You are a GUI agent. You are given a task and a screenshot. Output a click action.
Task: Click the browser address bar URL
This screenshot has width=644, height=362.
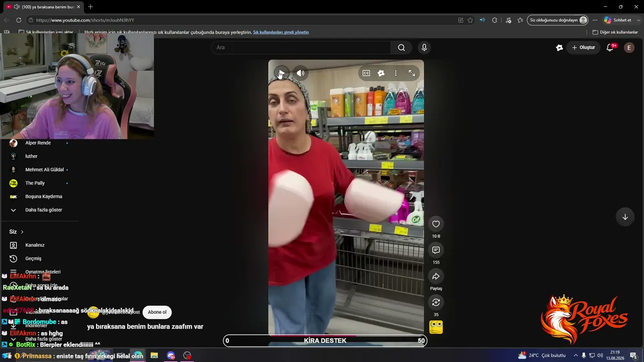coord(85,20)
